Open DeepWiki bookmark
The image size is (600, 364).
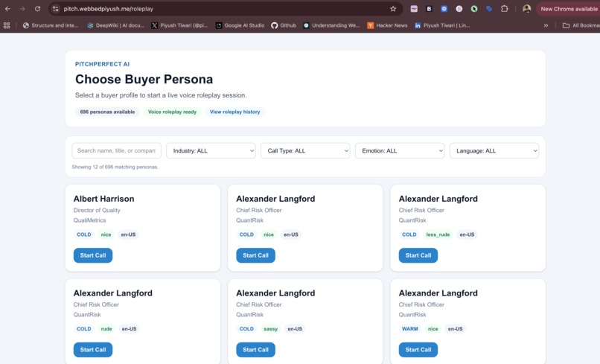coord(116,25)
